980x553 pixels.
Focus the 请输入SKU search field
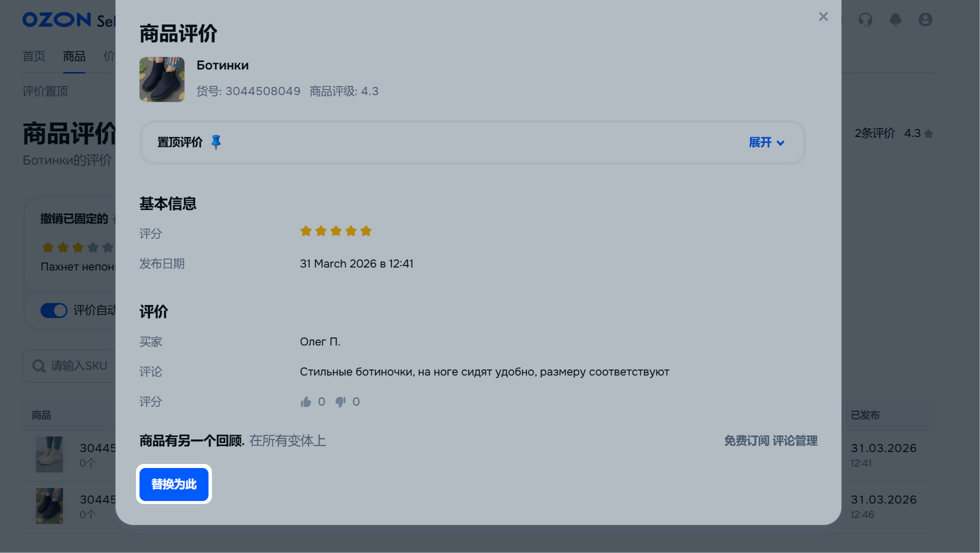pyautogui.click(x=69, y=366)
